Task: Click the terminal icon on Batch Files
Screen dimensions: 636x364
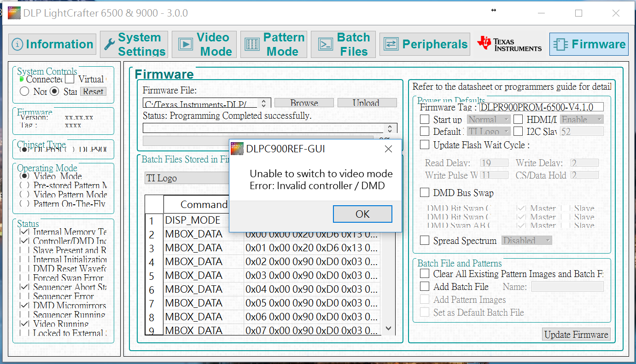Action: 326,44
